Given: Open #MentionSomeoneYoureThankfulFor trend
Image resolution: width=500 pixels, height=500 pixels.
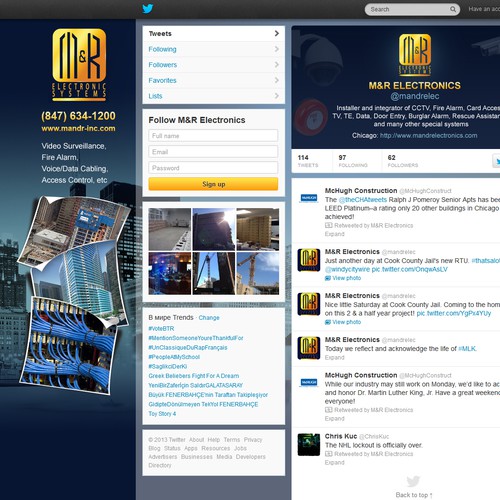Looking at the screenshot, I should click(x=196, y=338).
